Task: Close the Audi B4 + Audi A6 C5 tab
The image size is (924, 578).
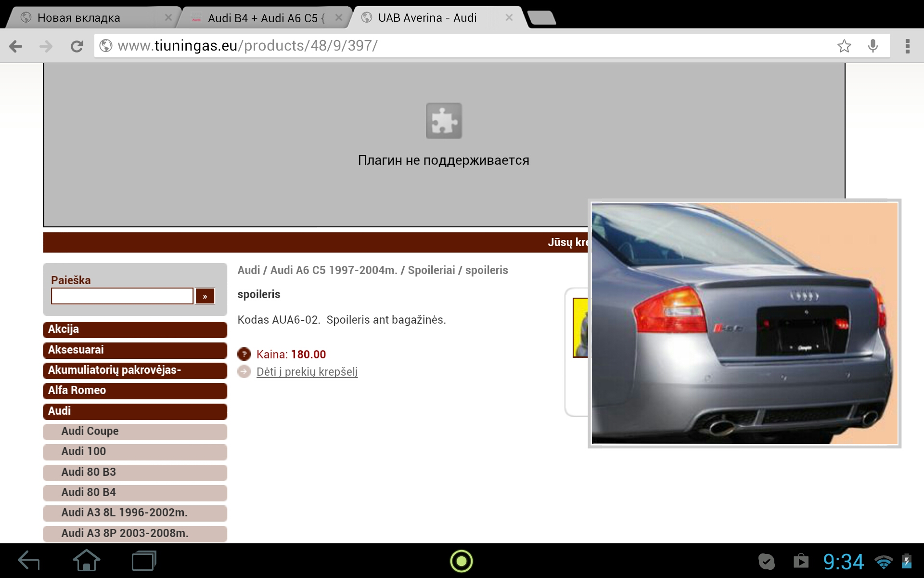Action: 339,18
